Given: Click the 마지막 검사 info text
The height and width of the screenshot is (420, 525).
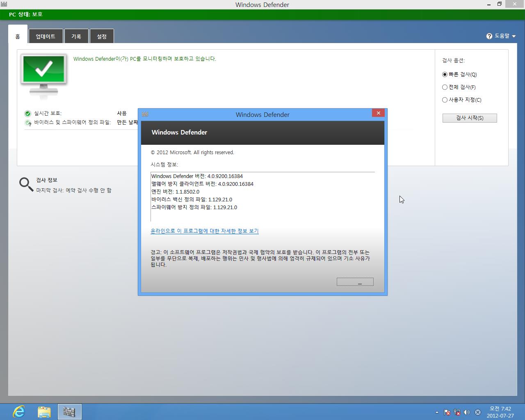Looking at the screenshot, I should coord(74,190).
